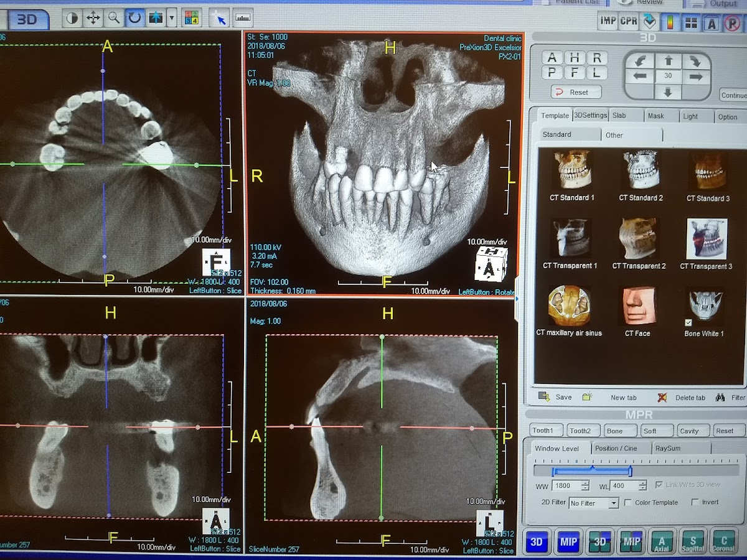Rotate volume upward with the up arrow
This screenshot has height=560, width=747.
[x=669, y=61]
